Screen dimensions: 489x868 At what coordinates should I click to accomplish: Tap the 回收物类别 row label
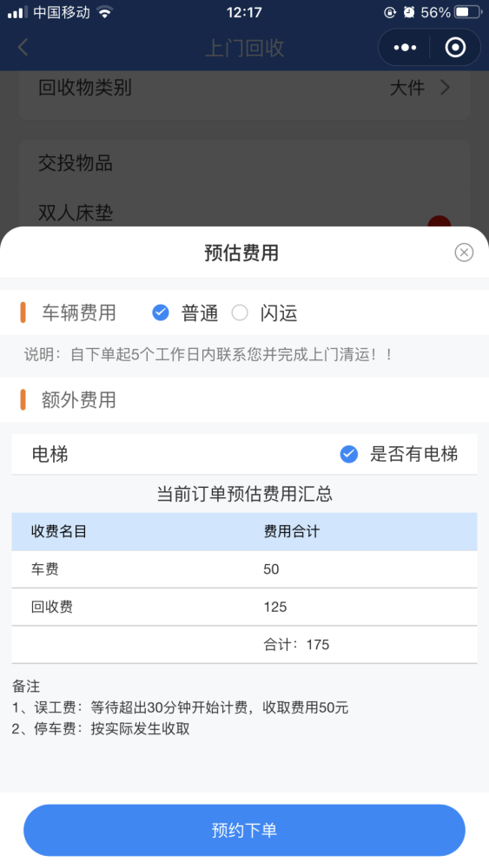[85, 88]
